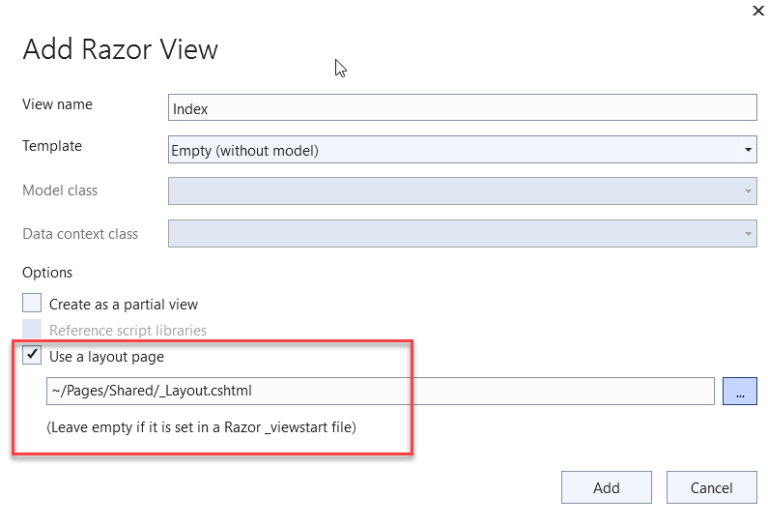The width and height of the screenshot is (768, 526).
Task: Click the "Create as a partial view" label
Action: 123,305
